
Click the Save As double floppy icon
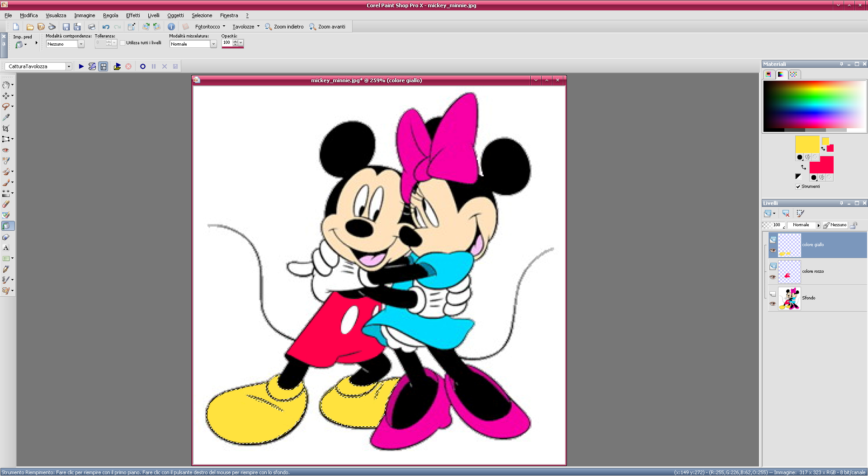77,27
